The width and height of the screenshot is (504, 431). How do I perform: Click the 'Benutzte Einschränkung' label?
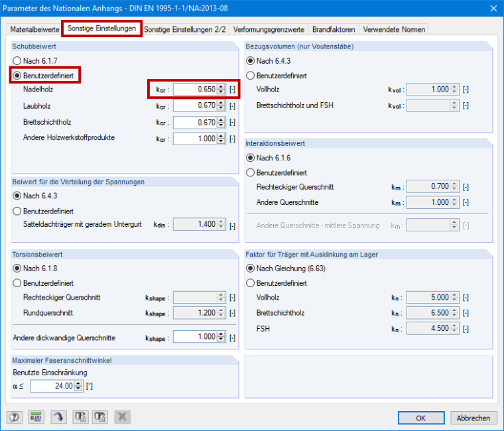point(50,373)
